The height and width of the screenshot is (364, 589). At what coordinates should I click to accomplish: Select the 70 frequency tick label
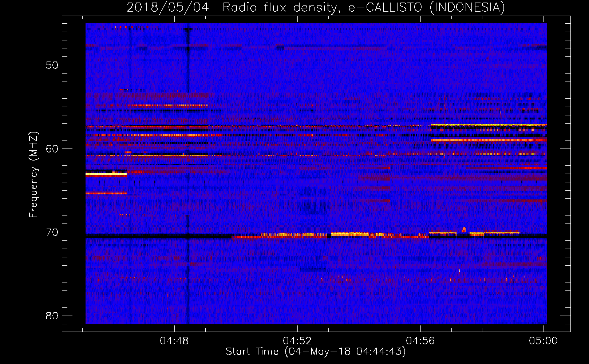[x=52, y=232]
